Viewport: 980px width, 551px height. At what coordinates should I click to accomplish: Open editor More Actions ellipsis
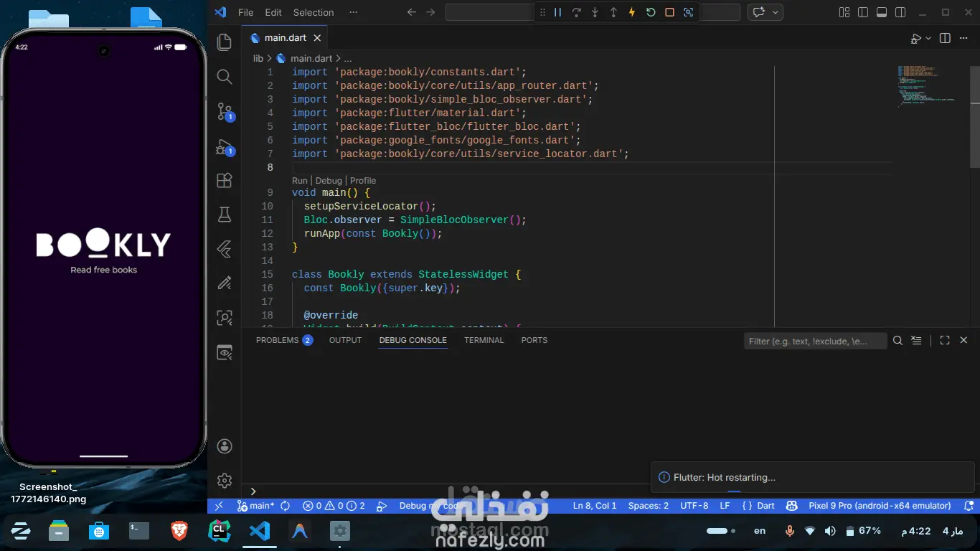(963, 38)
